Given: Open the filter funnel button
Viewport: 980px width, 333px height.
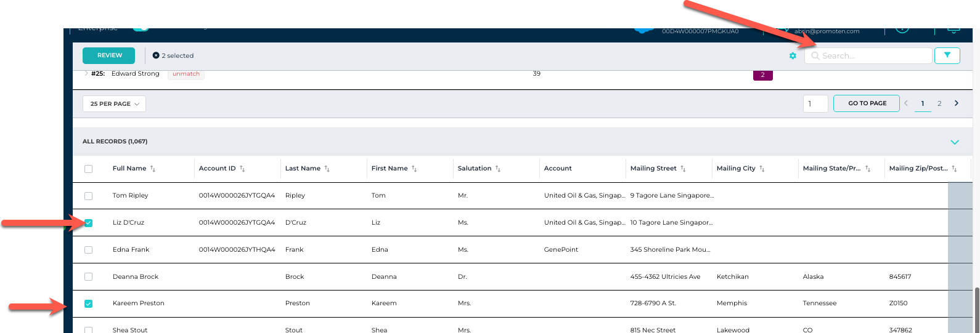Looking at the screenshot, I should coord(947,55).
